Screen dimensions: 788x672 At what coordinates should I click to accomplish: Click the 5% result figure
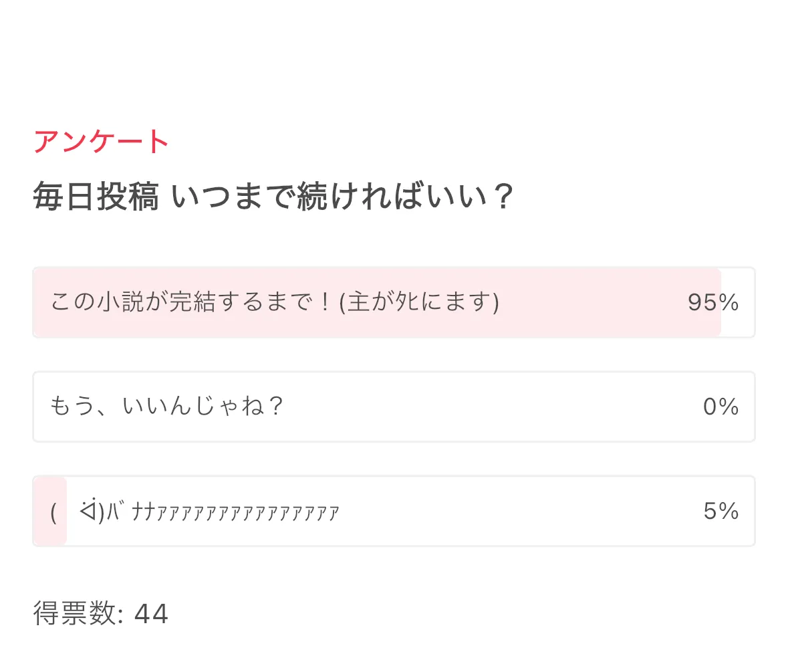tap(720, 511)
